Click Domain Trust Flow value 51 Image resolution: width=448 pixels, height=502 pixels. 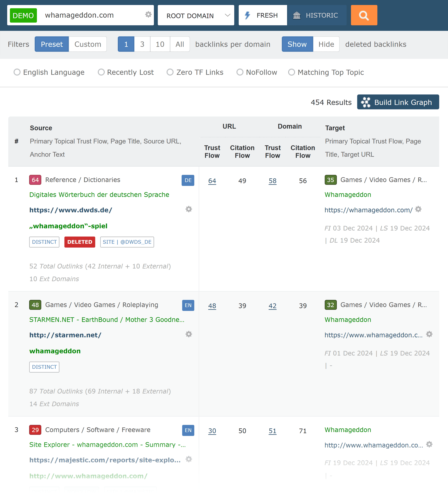point(273,431)
